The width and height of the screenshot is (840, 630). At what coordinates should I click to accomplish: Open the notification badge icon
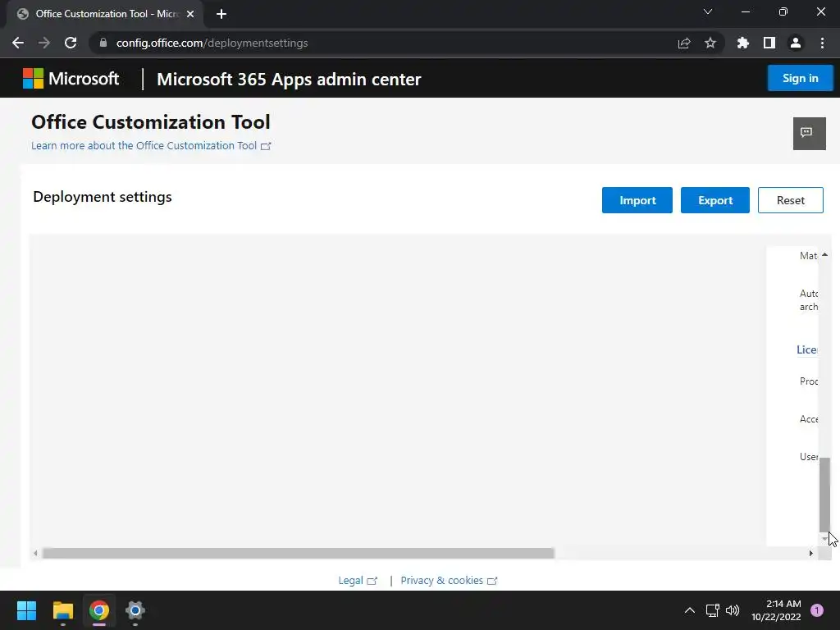pyautogui.click(x=816, y=610)
